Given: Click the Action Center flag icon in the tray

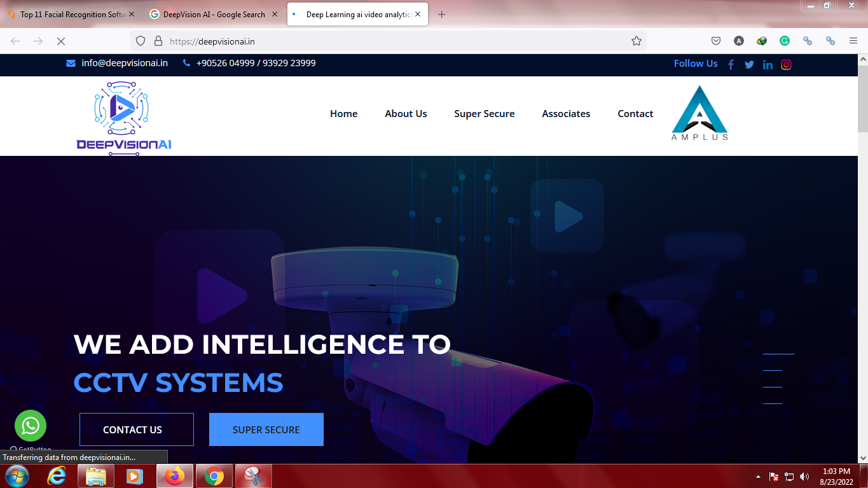Looking at the screenshot, I should tap(774, 477).
